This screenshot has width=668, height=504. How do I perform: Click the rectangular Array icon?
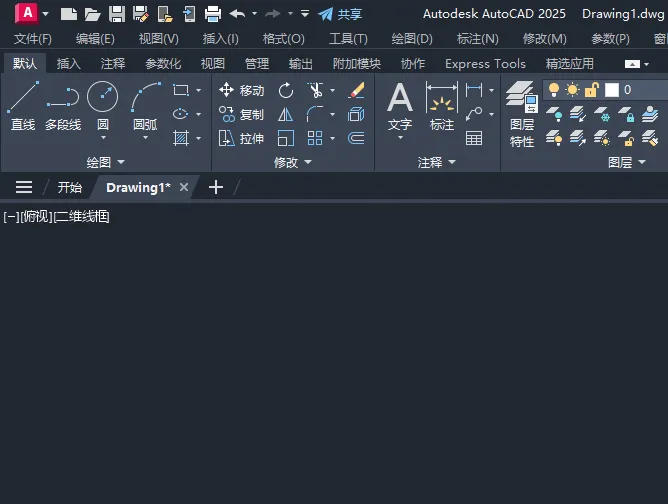(315, 138)
